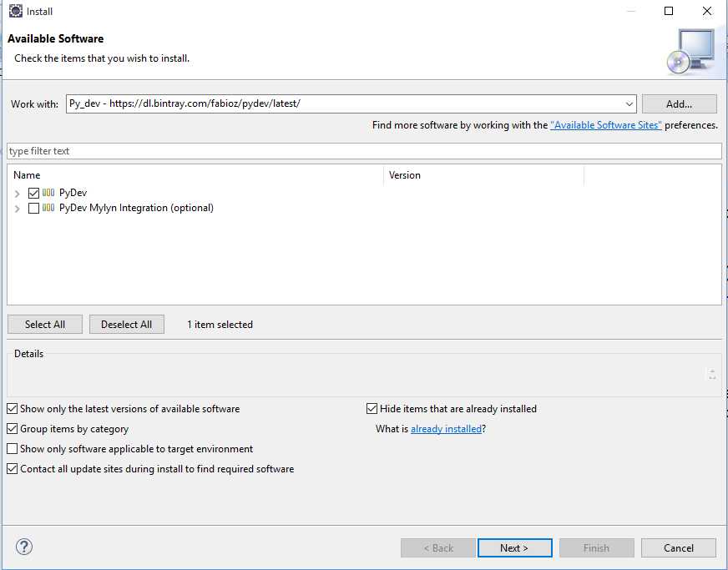Expand the PyDev tree node
The image size is (728, 570).
pyautogui.click(x=18, y=194)
